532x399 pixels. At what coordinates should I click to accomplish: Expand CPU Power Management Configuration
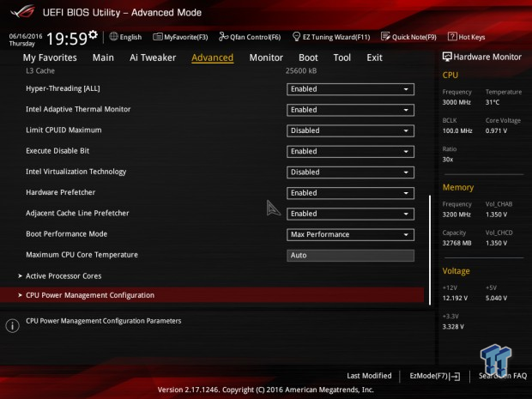coord(212,295)
